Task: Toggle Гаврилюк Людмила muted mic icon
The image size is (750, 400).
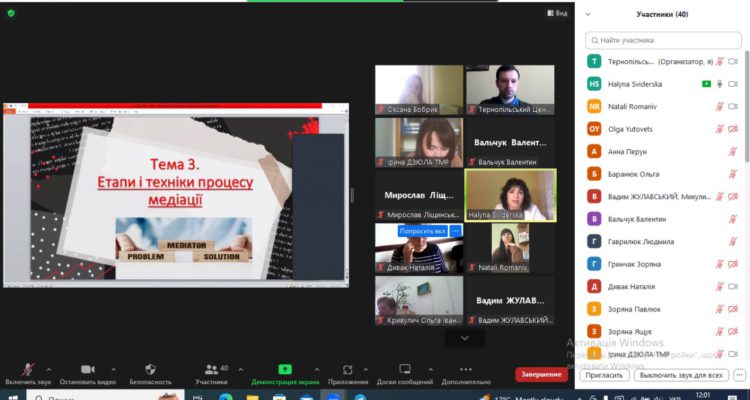Action: 733,242
